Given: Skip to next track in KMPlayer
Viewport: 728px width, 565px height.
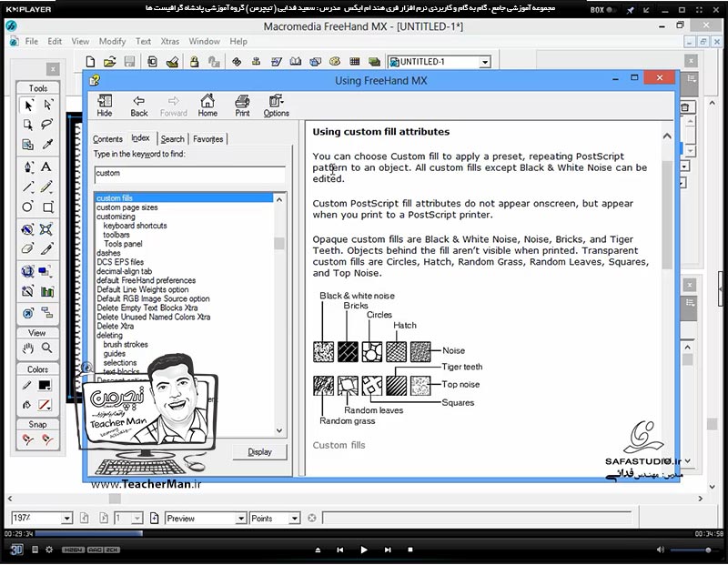Looking at the screenshot, I should 388,550.
